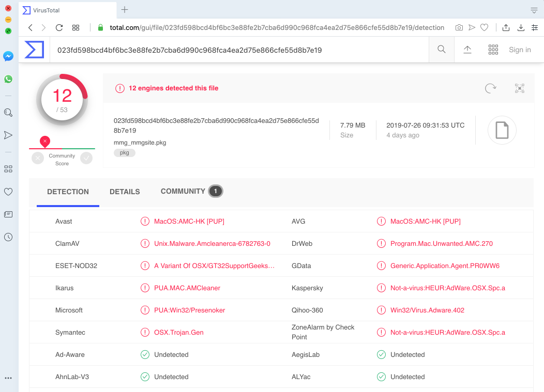Go to VirusTotal home via logo

pyautogui.click(x=34, y=50)
